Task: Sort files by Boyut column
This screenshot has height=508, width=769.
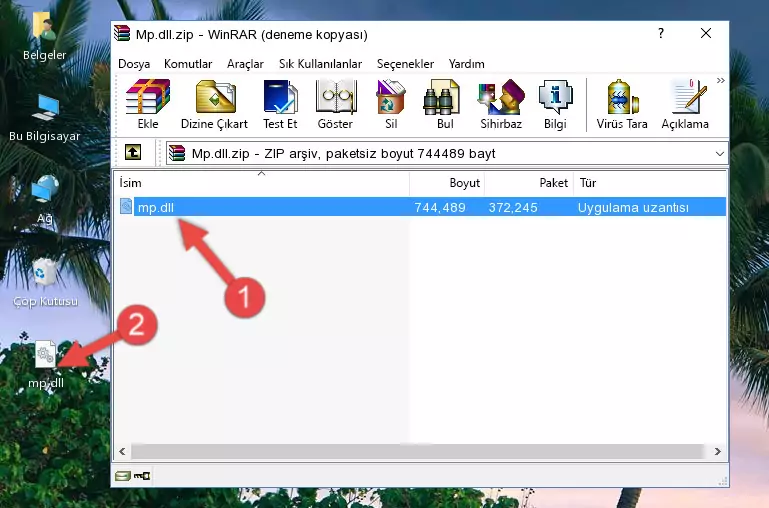Action: (x=447, y=182)
